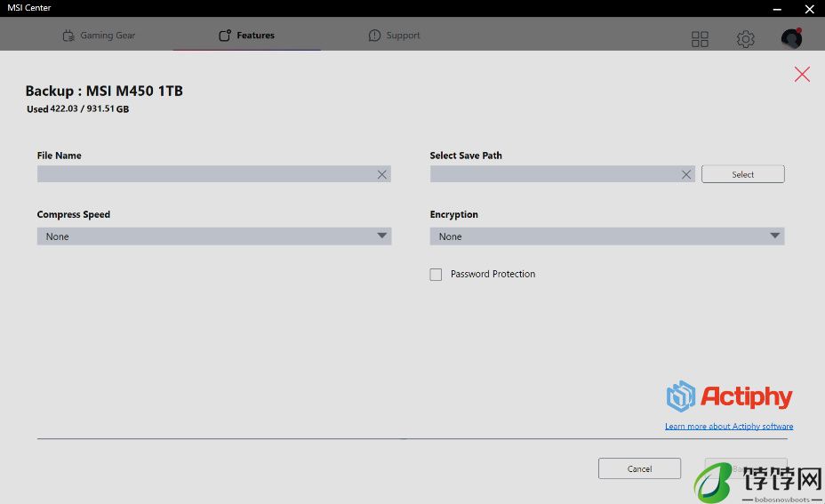Click the Select button for save path
825x504 pixels.
(x=742, y=174)
